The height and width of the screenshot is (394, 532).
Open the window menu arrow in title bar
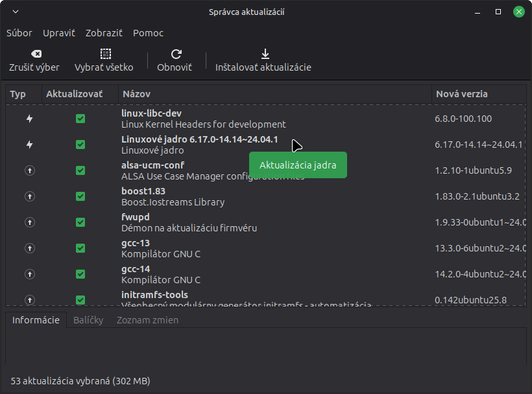pos(16,12)
